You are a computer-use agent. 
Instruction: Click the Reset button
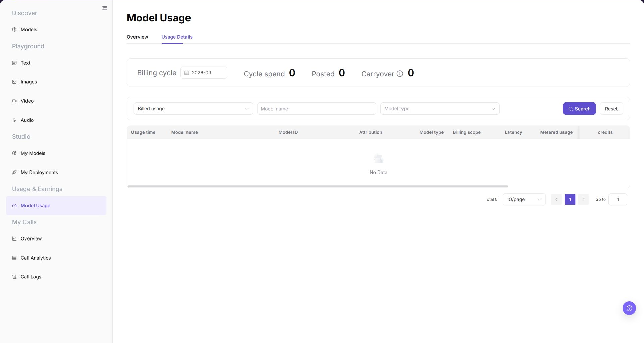611,109
